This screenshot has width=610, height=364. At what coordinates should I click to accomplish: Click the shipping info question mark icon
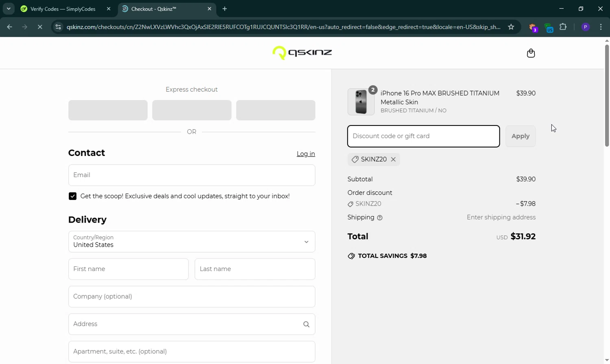tap(380, 218)
